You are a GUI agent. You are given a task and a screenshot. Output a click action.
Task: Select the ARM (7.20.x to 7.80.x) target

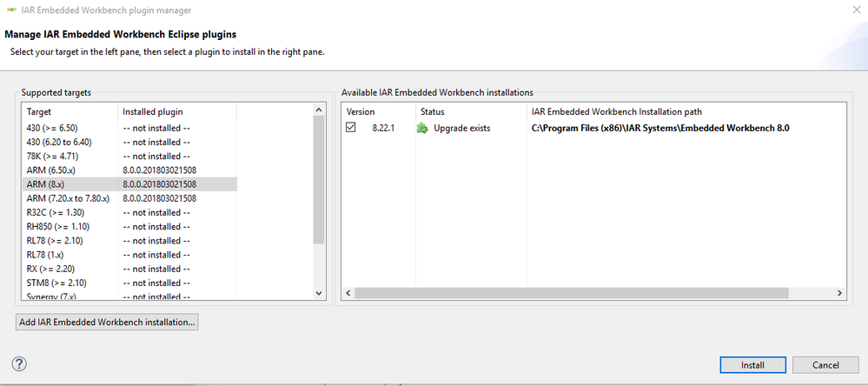click(x=68, y=198)
